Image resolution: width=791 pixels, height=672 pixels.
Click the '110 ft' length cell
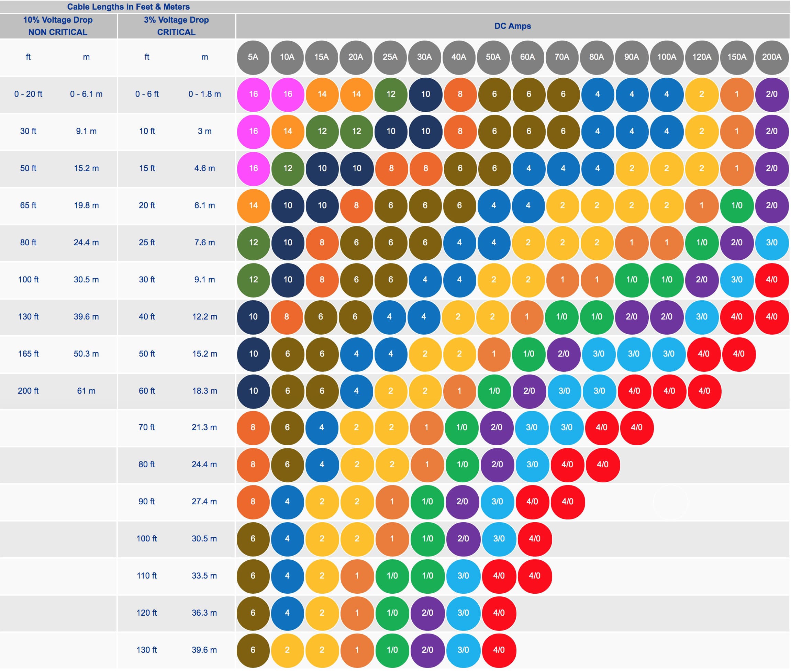[x=147, y=576]
